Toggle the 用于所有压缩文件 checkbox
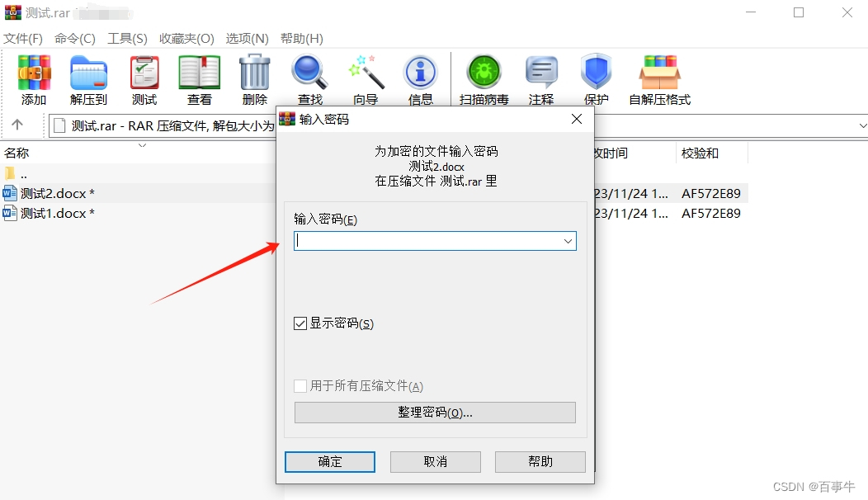868x500 pixels. [x=300, y=386]
